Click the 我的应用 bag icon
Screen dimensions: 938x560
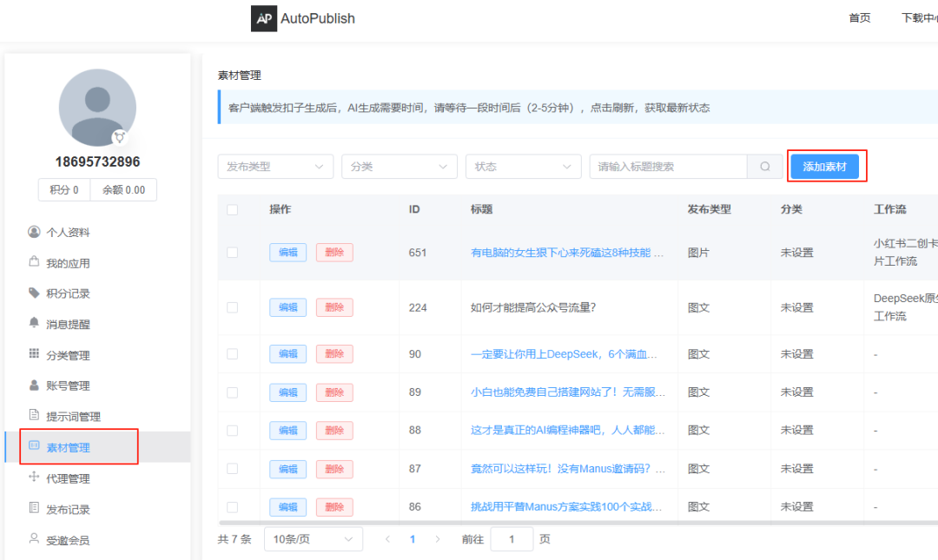pyautogui.click(x=34, y=262)
